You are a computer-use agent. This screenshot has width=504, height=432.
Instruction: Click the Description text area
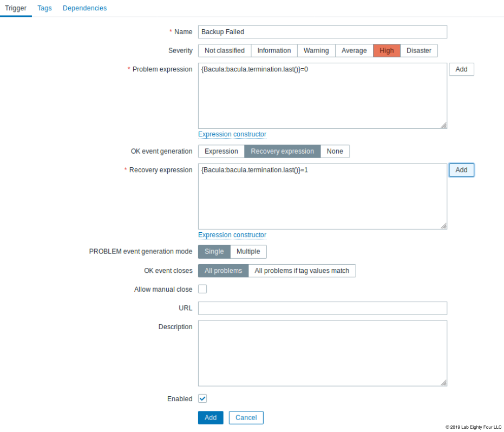pos(323,354)
